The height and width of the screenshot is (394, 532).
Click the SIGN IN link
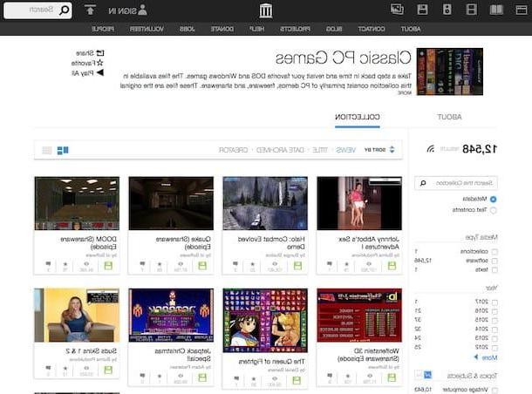[x=122, y=10]
